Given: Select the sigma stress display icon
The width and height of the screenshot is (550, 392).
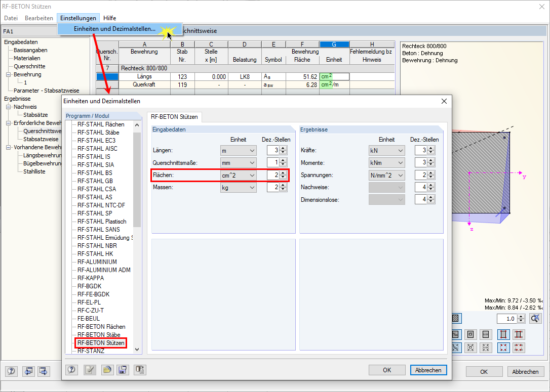Looking at the screenshot, I should (470, 334).
